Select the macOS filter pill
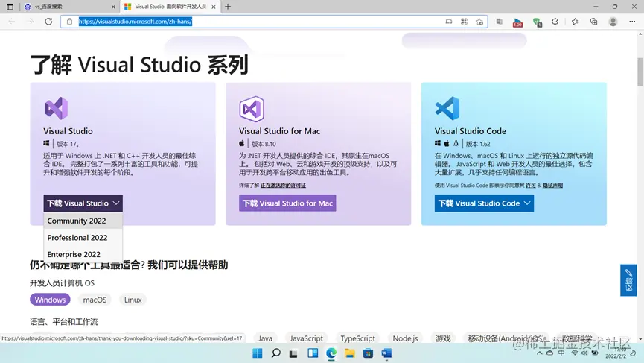Image resolution: width=644 pixels, height=363 pixels. [x=95, y=300]
